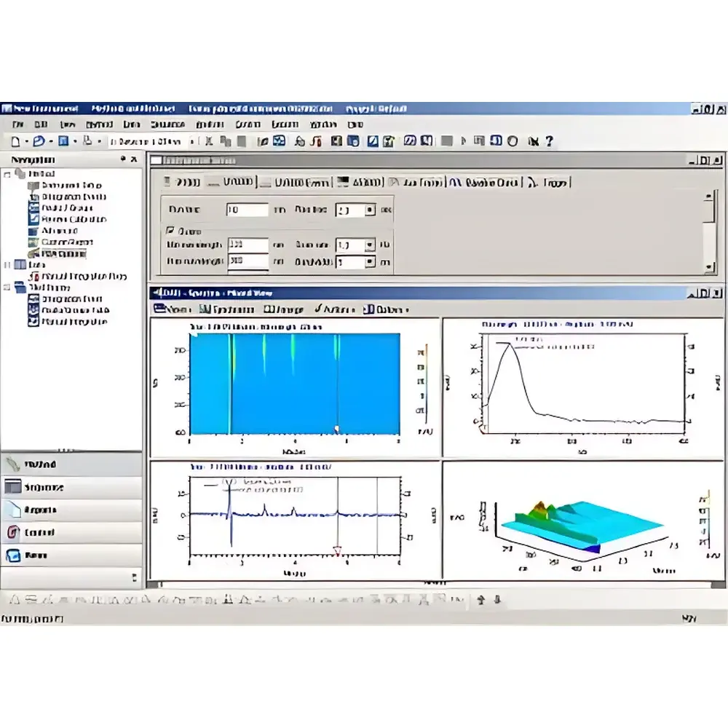This screenshot has height=728, width=728.
Task: Toggle the auto-hide pin on the Navigation panel
Action: tap(122, 159)
